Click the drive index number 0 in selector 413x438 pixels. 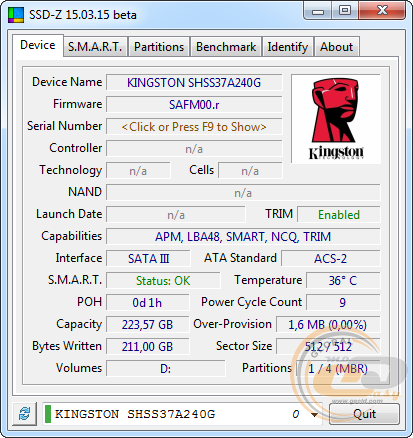pos(296,414)
